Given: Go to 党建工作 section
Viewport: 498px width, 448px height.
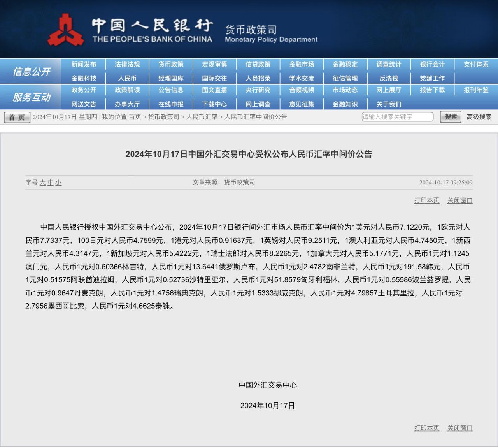Looking at the screenshot, I should (x=432, y=78).
